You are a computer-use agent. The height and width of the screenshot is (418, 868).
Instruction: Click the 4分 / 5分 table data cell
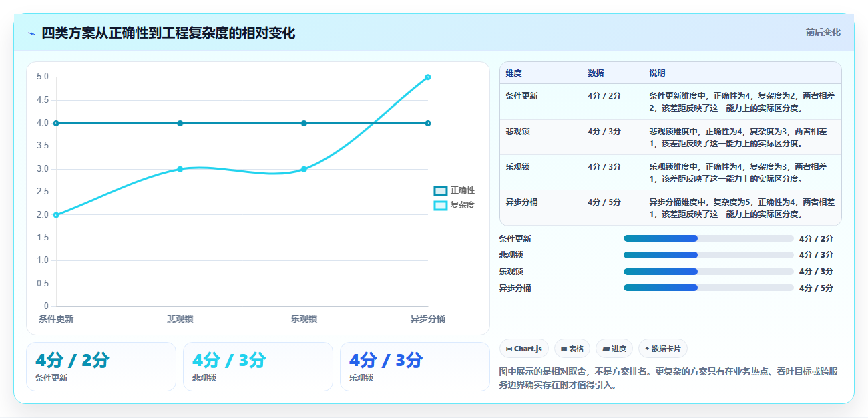pos(604,202)
